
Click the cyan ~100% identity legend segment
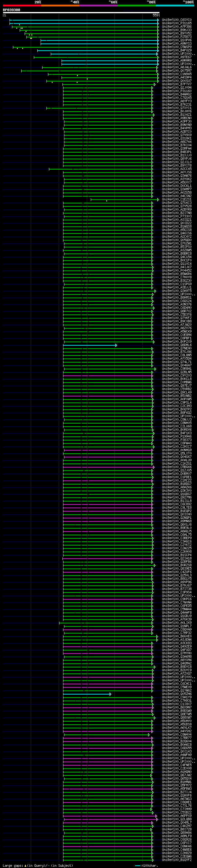(175, 6)
